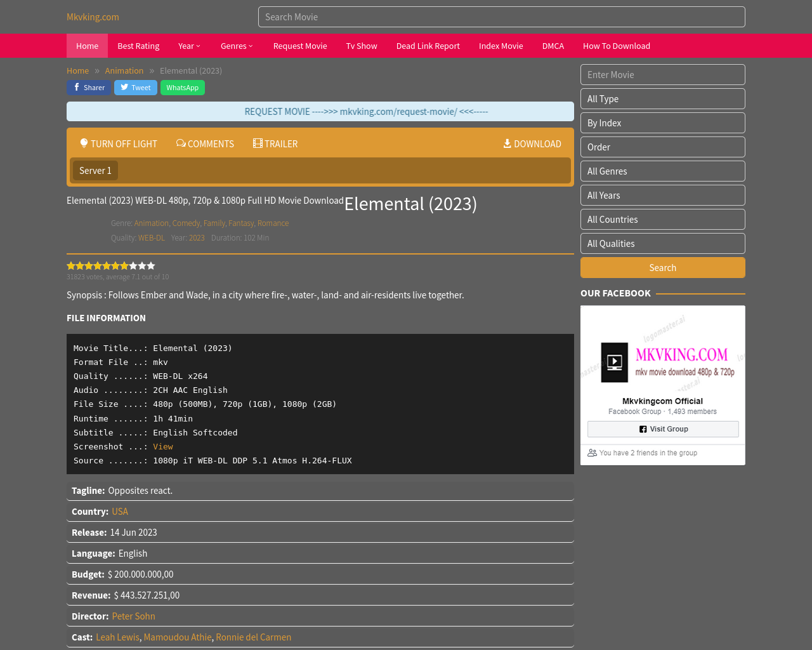
Task: Click the '$ 200.000.000,00' budget value
Action: (x=140, y=574)
